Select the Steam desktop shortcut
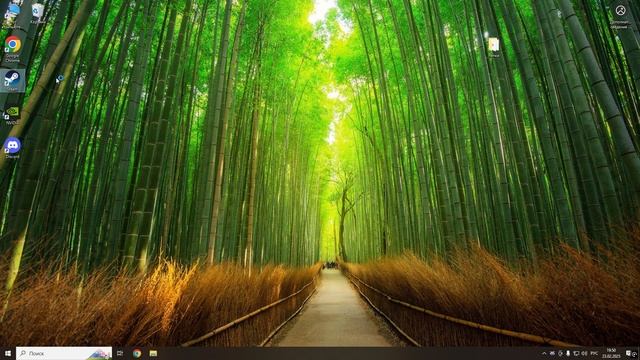 coord(12,80)
